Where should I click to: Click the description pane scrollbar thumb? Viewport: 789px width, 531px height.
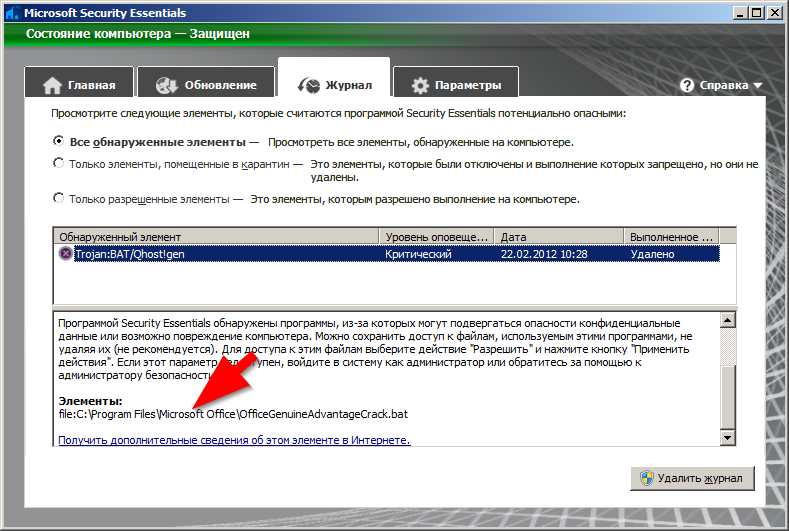728,397
